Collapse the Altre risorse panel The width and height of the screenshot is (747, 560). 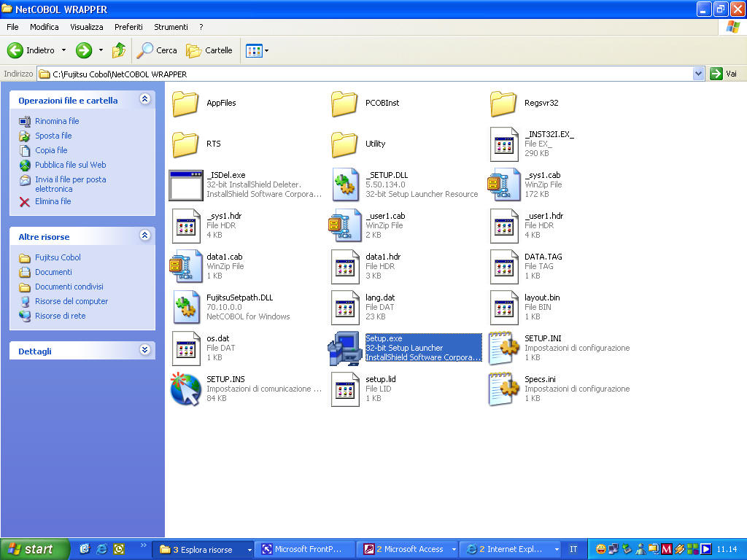coord(145,236)
